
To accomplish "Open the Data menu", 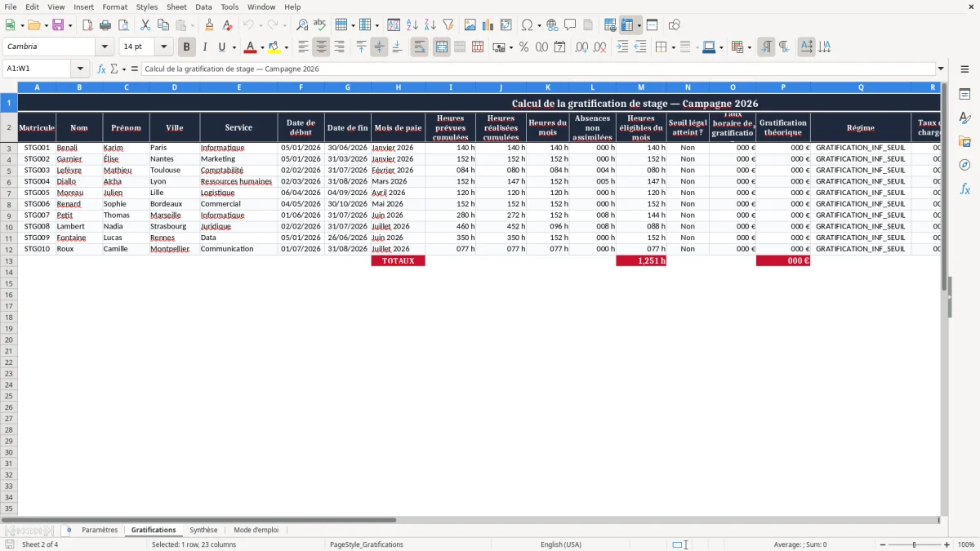I will [203, 7].
